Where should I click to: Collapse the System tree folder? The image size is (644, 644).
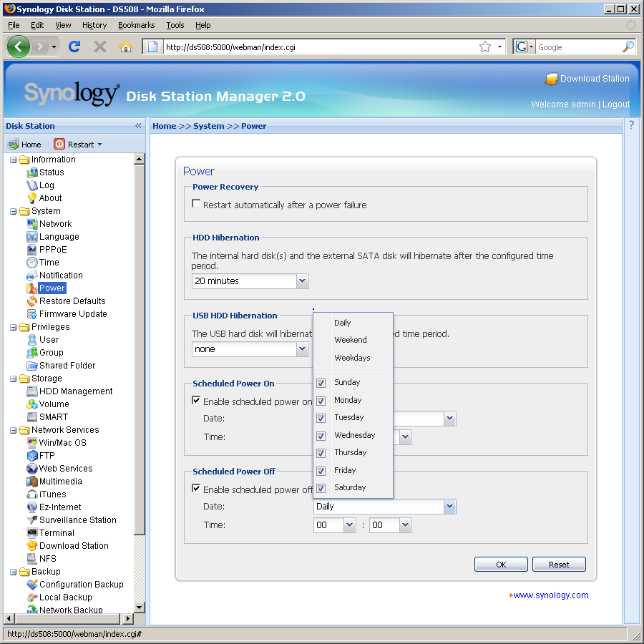(13, 211)
